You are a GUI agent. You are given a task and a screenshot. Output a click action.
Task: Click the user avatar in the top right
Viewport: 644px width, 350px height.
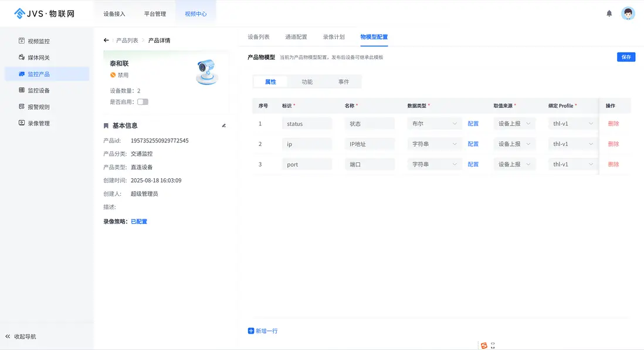pos(628,13)
